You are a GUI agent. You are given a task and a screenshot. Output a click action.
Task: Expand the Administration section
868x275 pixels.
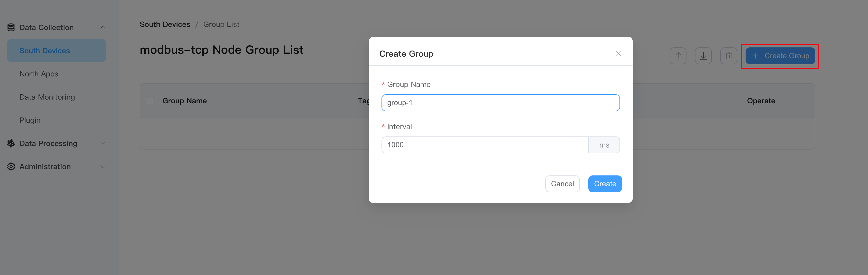click(x=103, y=166)
